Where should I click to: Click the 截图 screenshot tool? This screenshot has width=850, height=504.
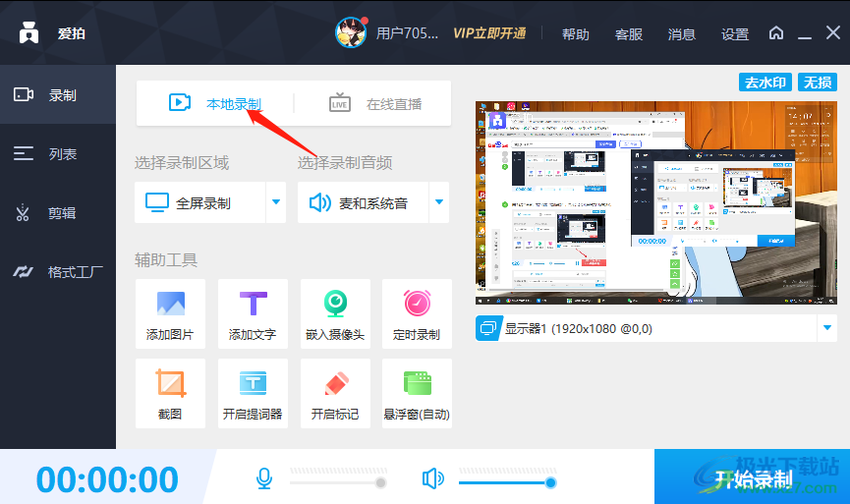point(170,393)
